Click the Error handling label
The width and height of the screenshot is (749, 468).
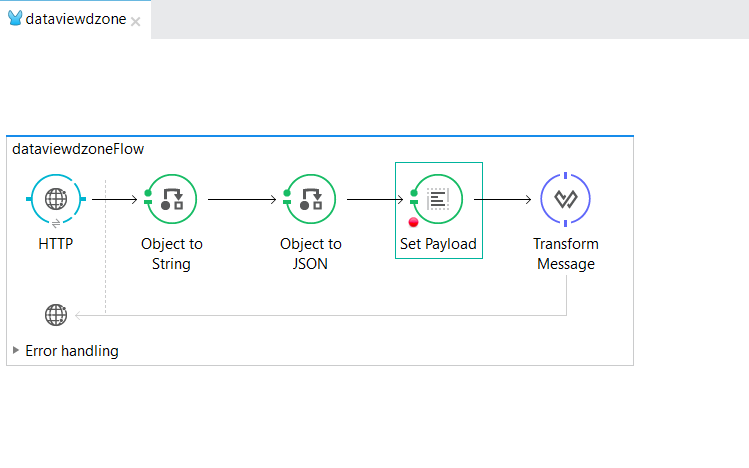pyautogui.click(x=71, y=351)
